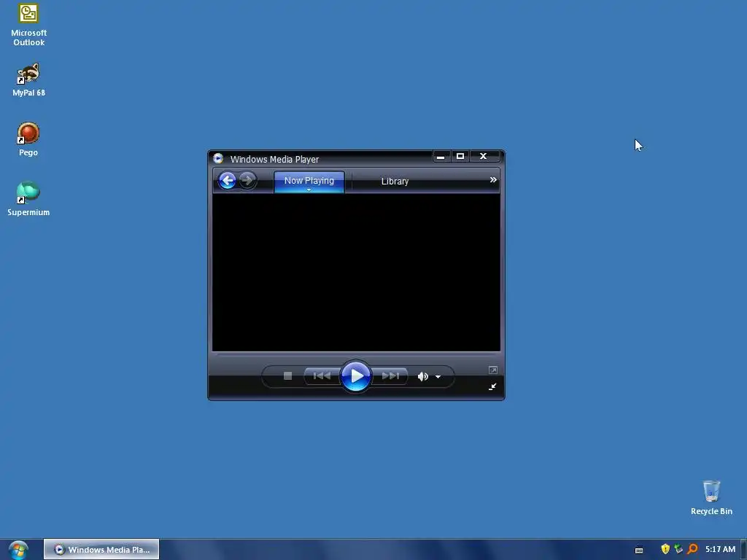Click the blue Play button

(x=355, y=376)
